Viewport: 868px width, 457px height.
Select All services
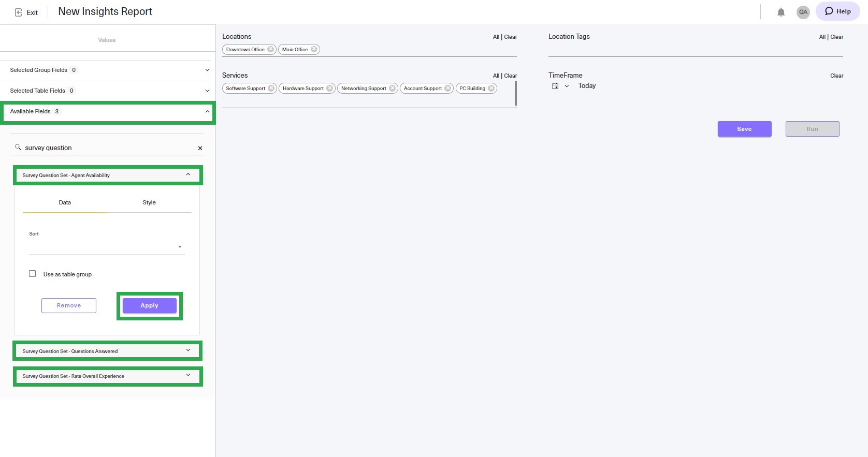coord(496,76)
